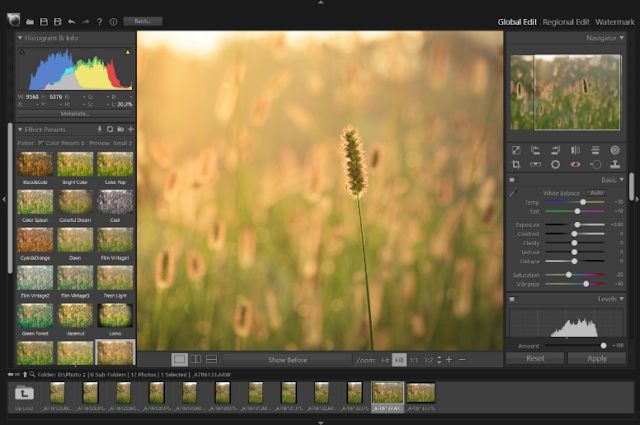Set zoom to Fill
Image resolution: width=640 pixels, height=425 pixels.
[x=399, y=360]
